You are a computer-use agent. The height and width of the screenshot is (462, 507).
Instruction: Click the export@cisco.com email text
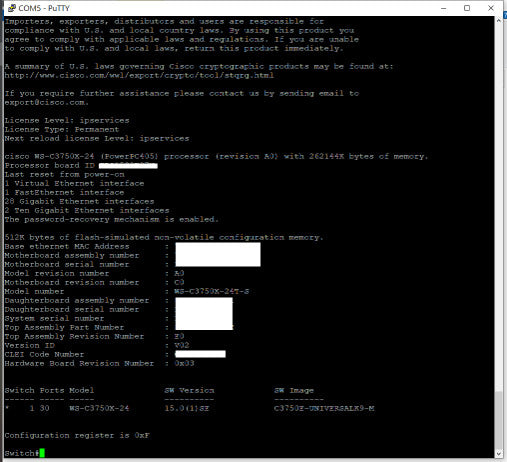46,102
